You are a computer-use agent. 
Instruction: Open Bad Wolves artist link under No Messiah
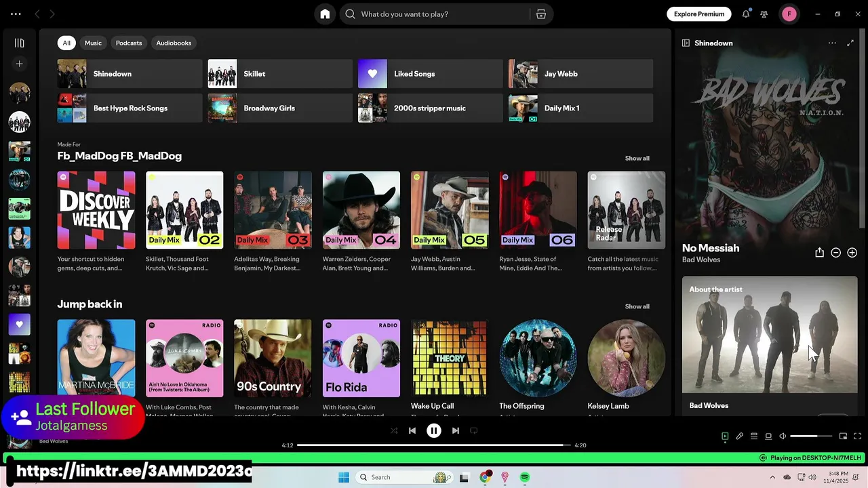point(701,260)
